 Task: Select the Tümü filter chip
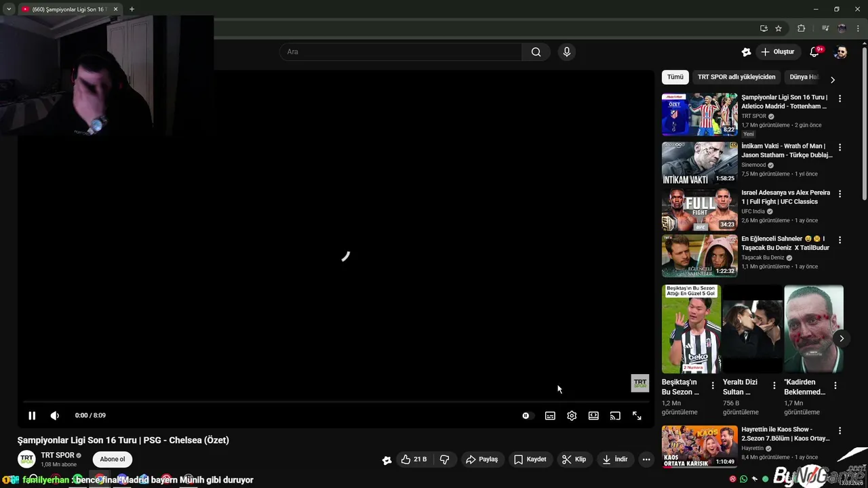675,77
